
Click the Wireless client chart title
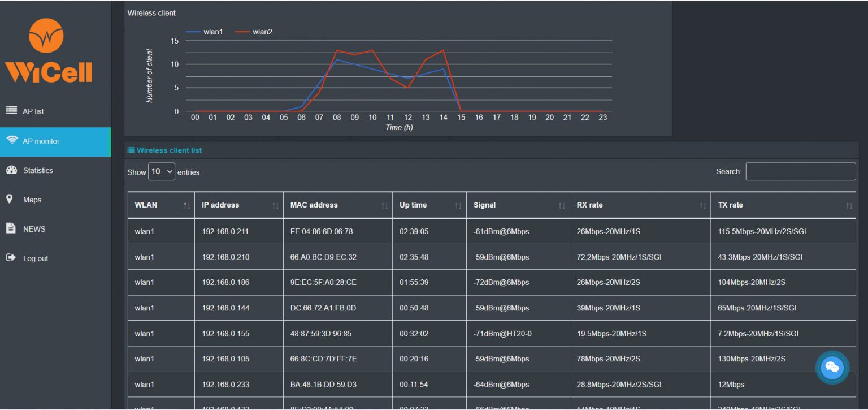click(151, 12)
